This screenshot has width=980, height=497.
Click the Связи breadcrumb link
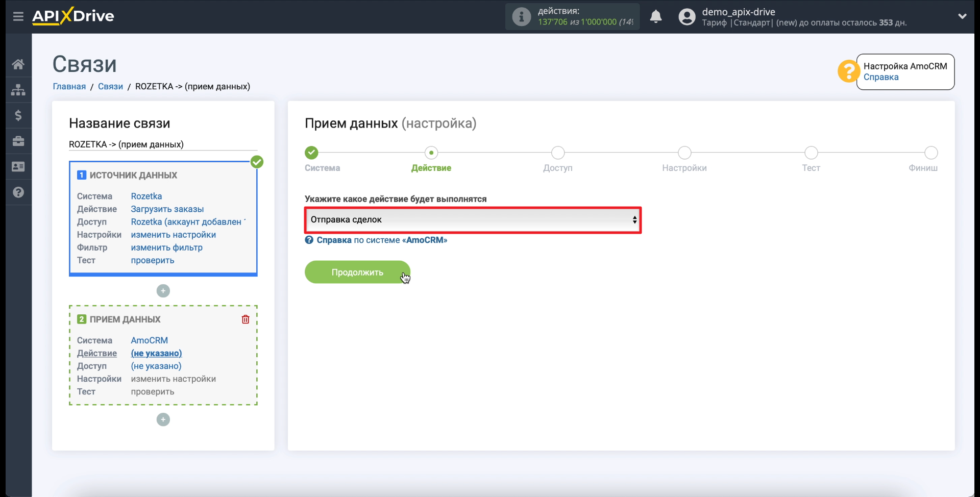(110, 86)
